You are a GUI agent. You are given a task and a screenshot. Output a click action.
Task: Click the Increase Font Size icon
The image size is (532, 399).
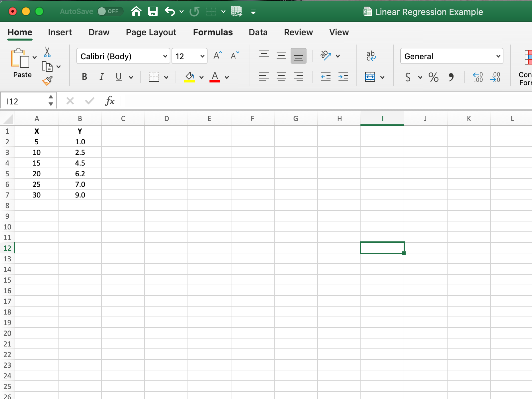(217, 56)
